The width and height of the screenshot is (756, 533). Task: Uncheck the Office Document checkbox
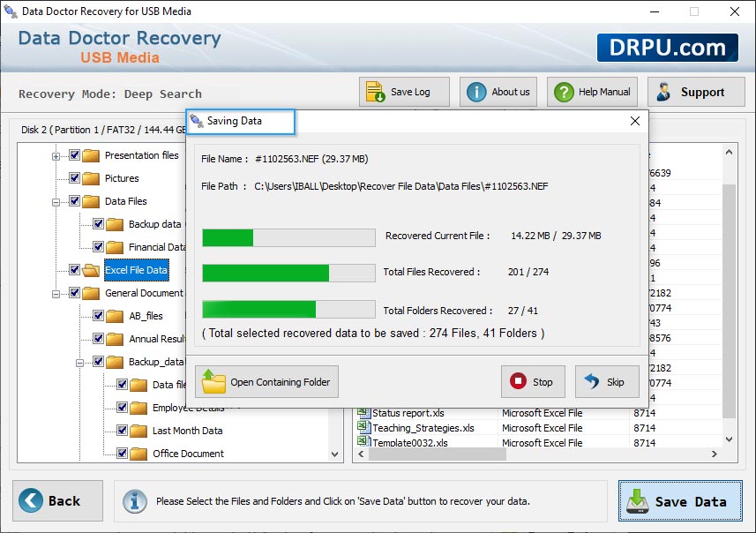[122, 453]
